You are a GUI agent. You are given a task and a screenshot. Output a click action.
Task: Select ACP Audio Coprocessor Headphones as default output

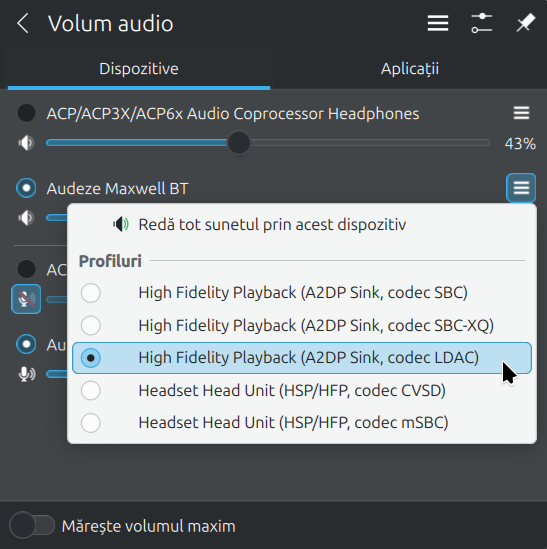coord(26,113)
